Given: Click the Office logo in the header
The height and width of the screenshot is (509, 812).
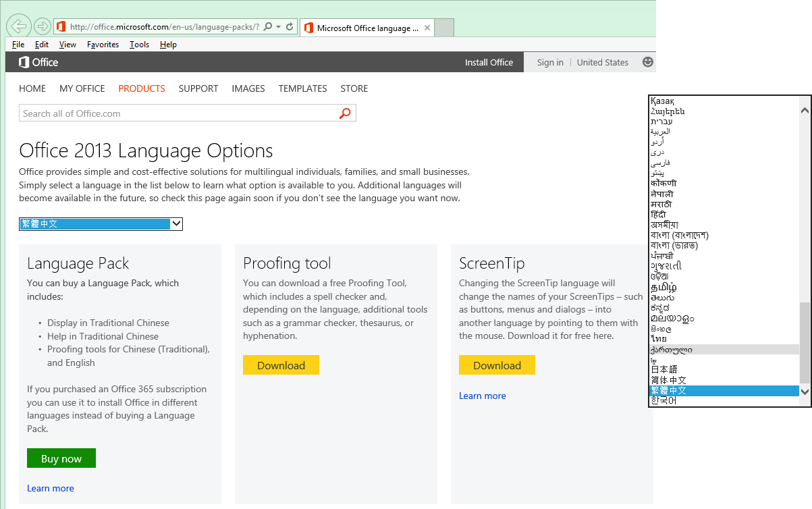Looking at the screenshot, I should tap(38, 62).
